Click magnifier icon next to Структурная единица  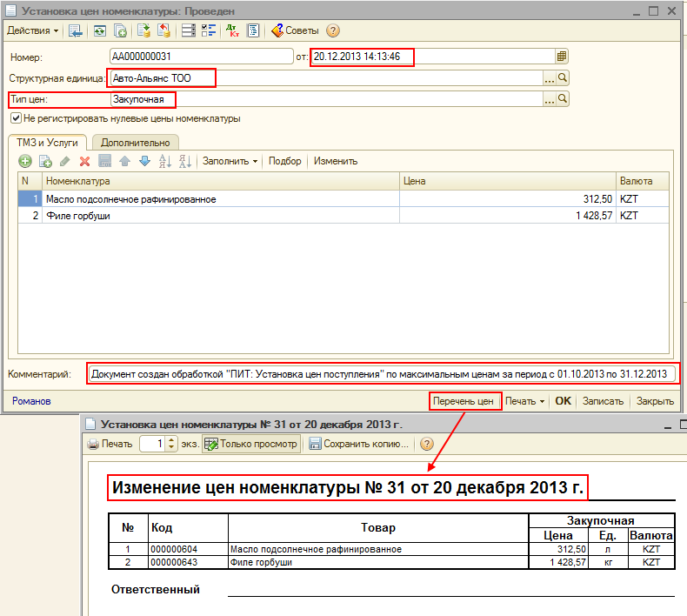(563, 78)
